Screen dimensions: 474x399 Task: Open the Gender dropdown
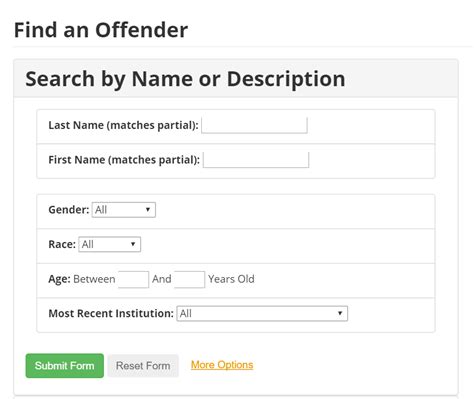click(x=124, y=210)
